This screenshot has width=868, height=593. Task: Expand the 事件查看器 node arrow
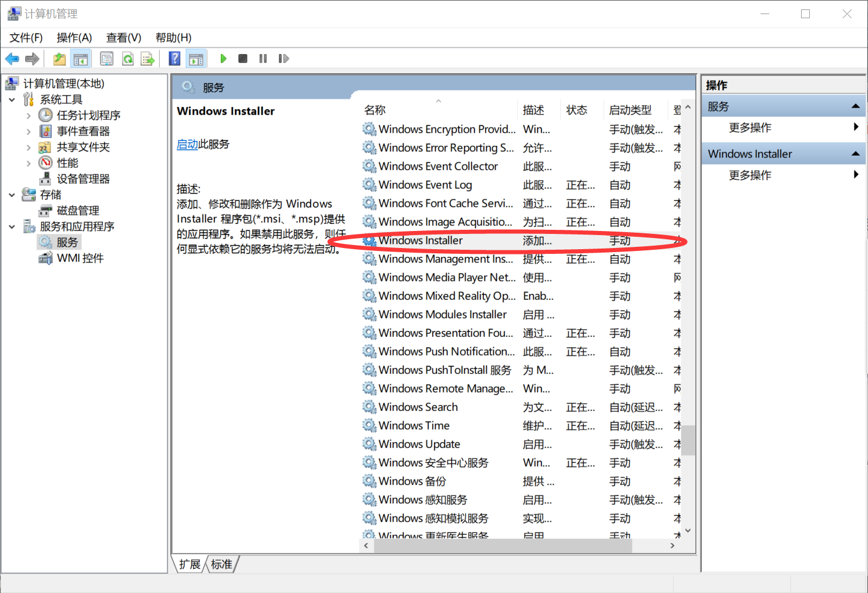pos(28,131)
